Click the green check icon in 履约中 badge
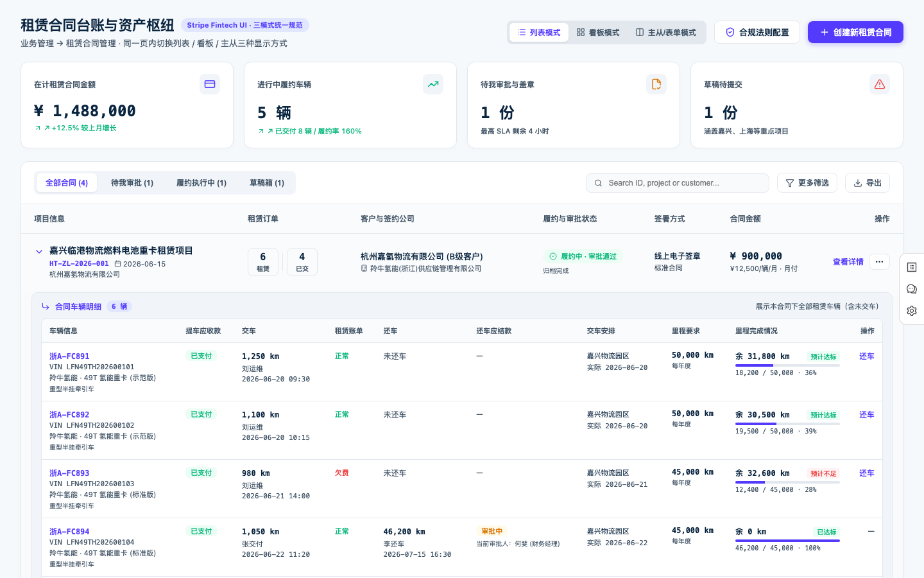The image size is (924, 578). [553, 256]
